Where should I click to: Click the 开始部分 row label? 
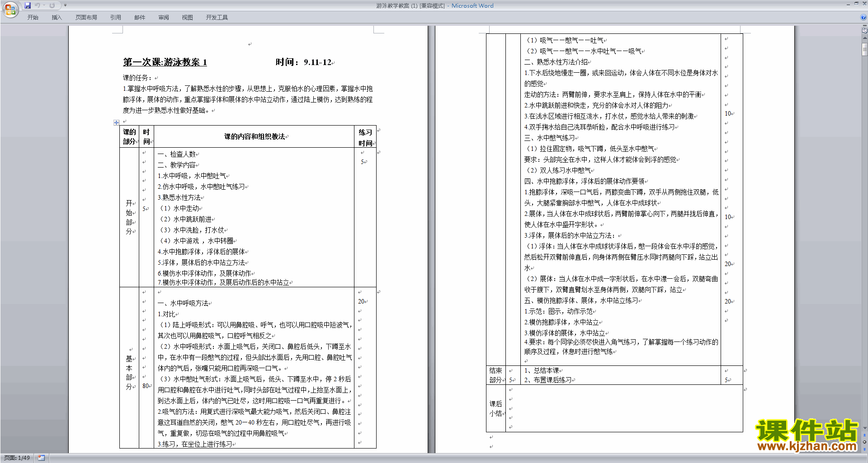[129, 217]
